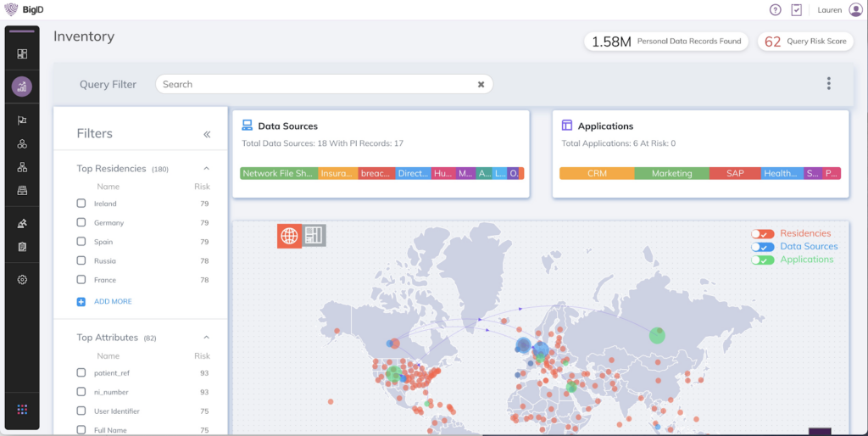Open the three-dot query options menu
Viewport: 868px width, 436px height.
pos(828,83)
